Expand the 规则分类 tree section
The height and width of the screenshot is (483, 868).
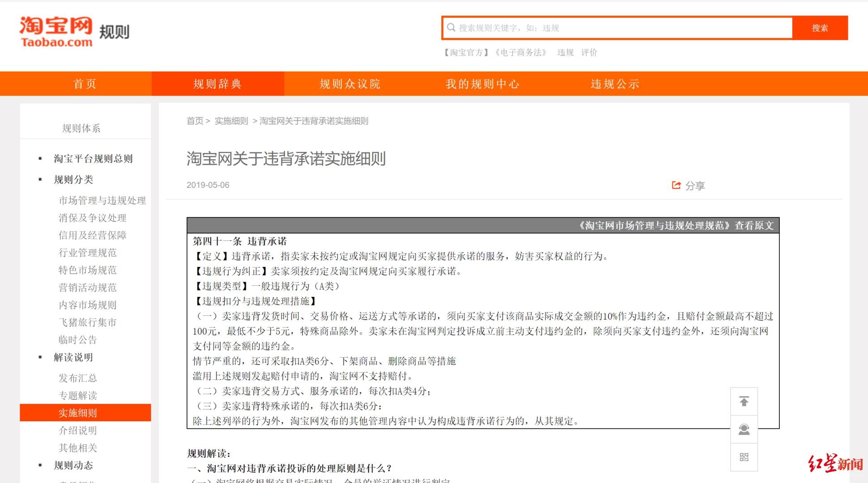[73, 179]
